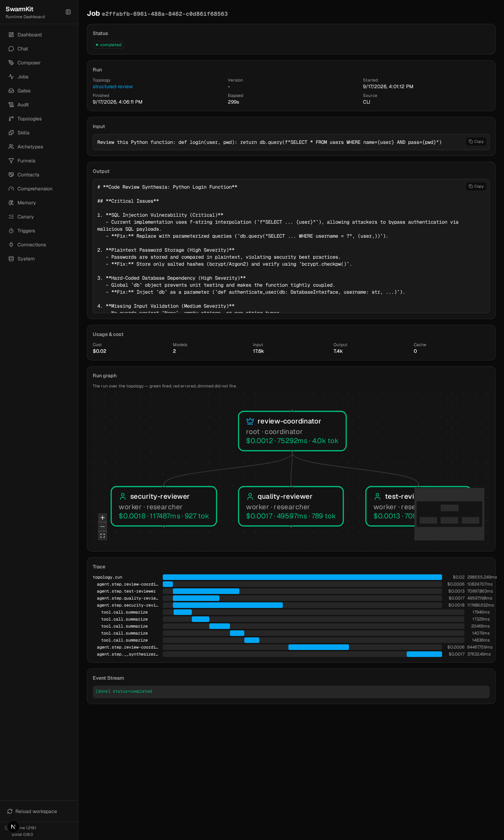The height and width of the screenshot is (840, 504).
Task: Open the structured-review topology link
Action: click(x=113, y=86)
